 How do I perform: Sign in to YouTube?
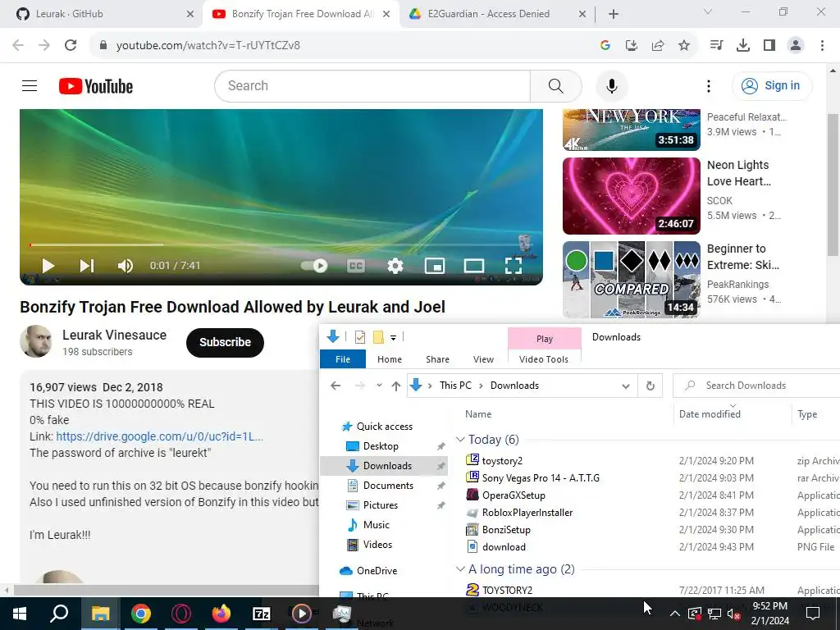(771, 85)
